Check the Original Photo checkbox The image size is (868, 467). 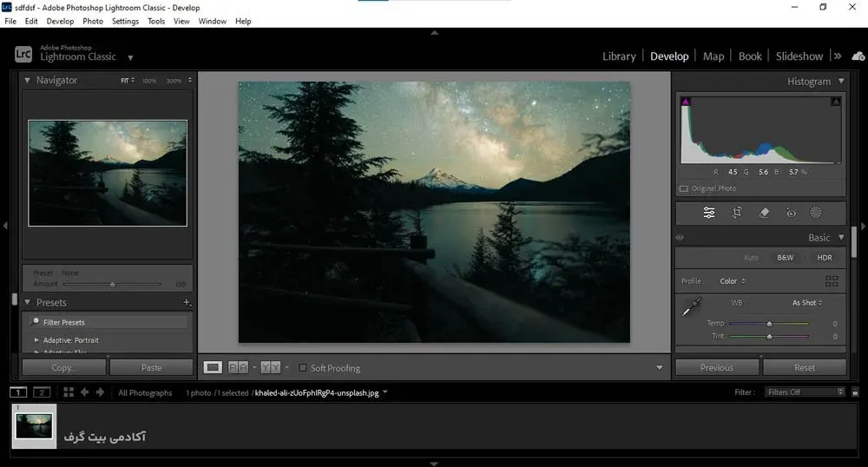pyautogui.click(x=684, y=188)
